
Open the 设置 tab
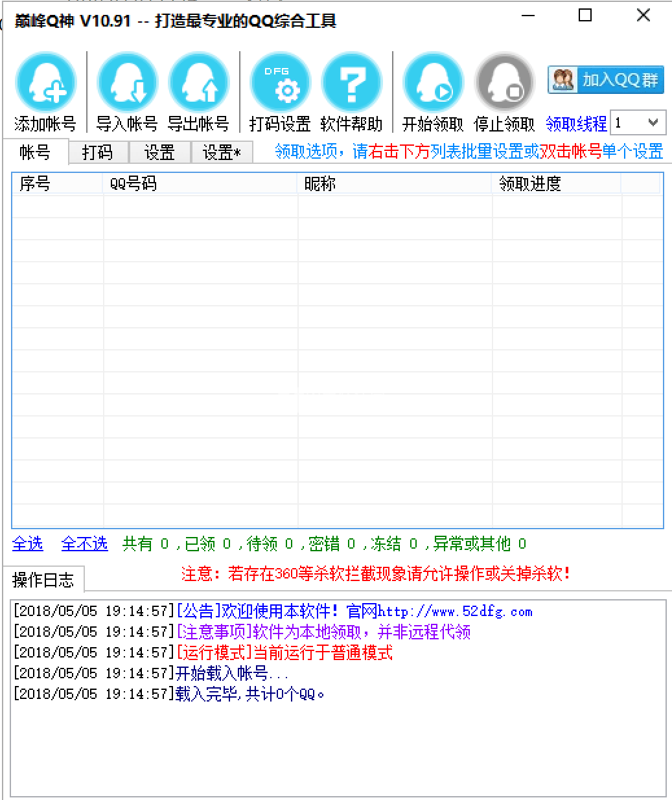coord(159,153)
